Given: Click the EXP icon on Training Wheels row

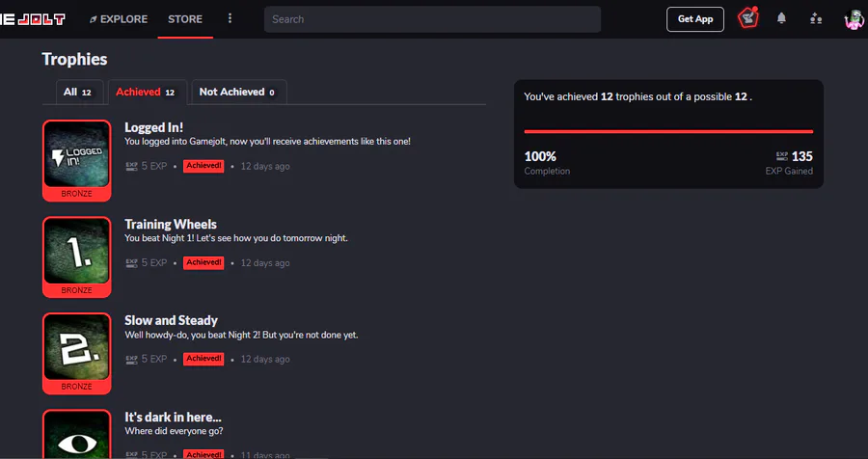Looking at the screenshot, I should 131,262.
